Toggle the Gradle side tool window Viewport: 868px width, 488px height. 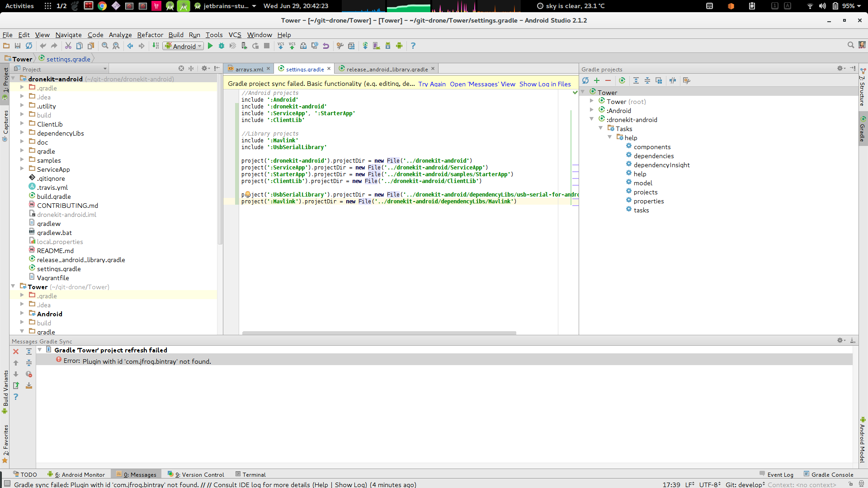pyautogui.click(x=863, y=129)
